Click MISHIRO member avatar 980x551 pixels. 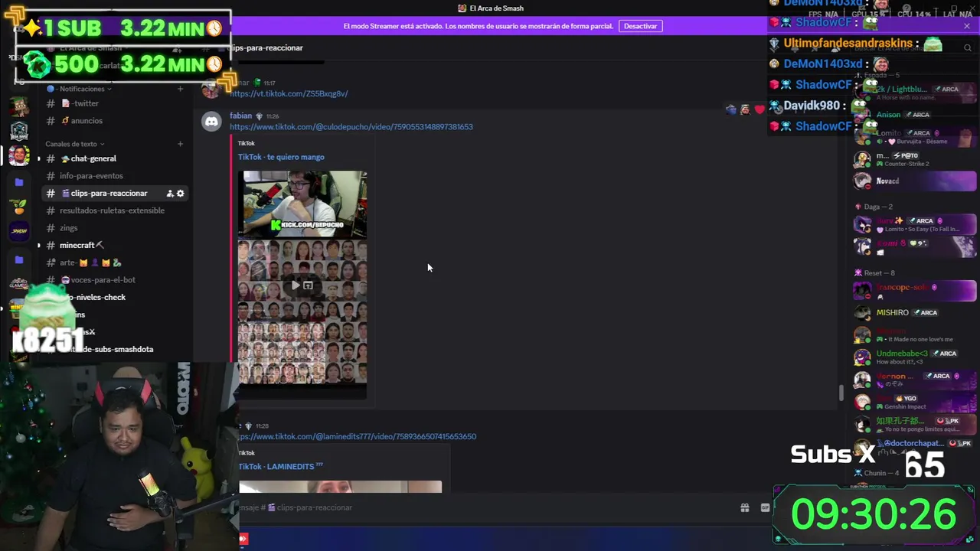click(863, 313)
